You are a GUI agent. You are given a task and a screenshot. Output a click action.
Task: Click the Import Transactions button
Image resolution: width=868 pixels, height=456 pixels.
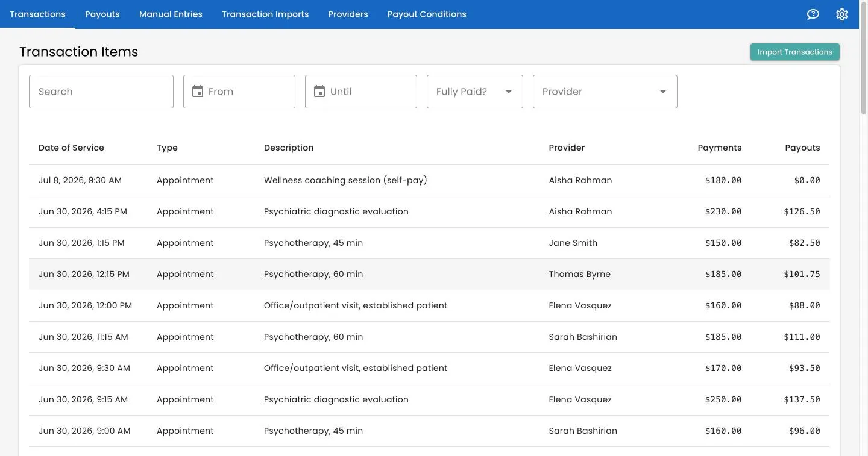[x=794, y=52]
